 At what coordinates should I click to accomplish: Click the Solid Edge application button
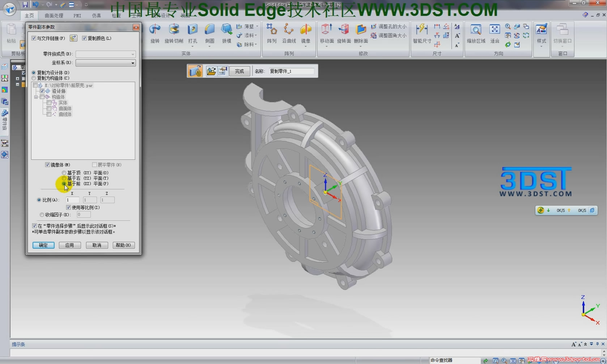tap(10, 9)
